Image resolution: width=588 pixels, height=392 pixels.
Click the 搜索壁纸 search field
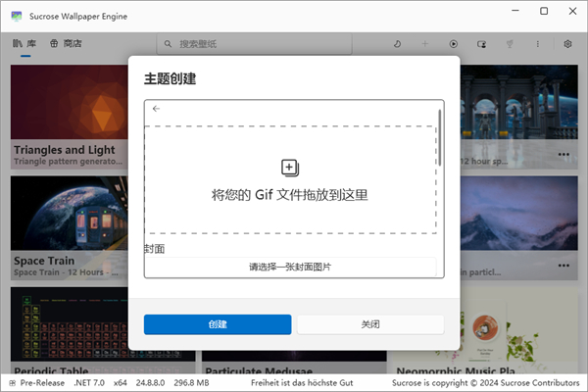click(254, 44)
